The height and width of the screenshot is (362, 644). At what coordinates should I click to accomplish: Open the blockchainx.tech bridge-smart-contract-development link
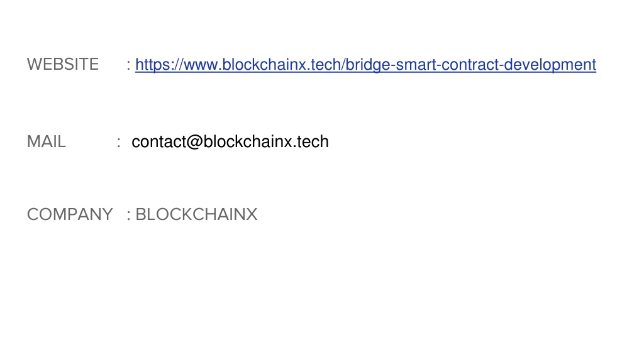tap(365, 65)
